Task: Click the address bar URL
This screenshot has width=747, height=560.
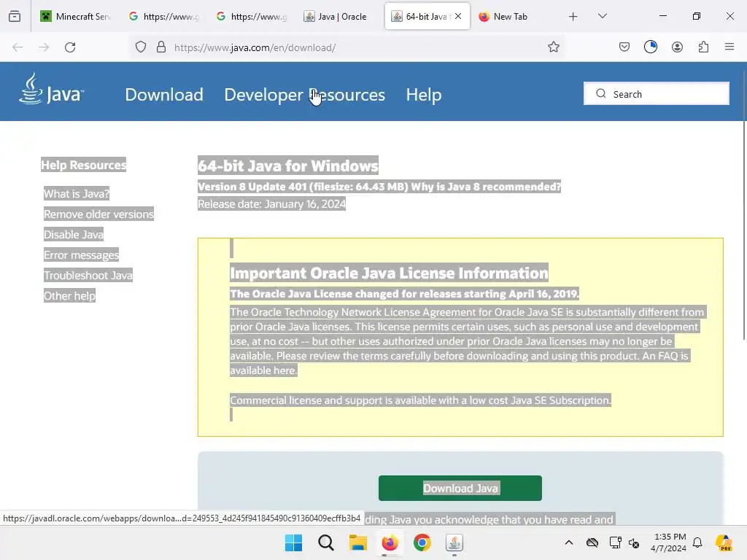Action: coord(255,47)
